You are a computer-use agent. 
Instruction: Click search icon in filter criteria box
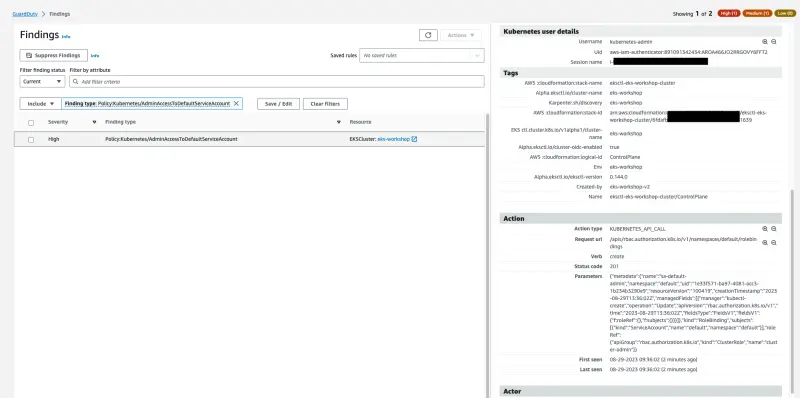pos(76,82)
